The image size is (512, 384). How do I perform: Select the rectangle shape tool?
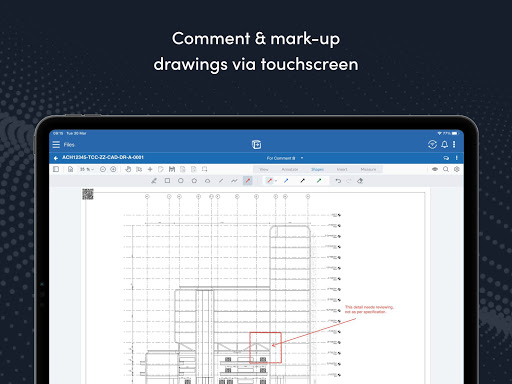point(167,181)
